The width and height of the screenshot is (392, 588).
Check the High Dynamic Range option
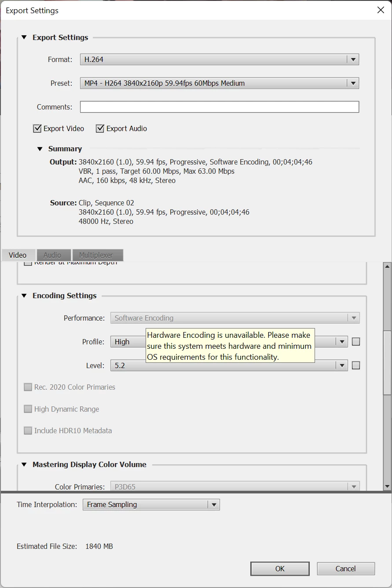[x=28, y=409]
